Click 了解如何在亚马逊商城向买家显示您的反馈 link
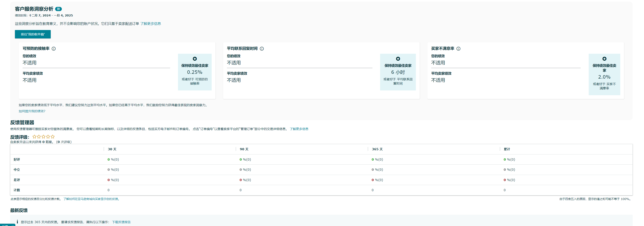The height and width of the screenshot is (226, 644). 91,199
